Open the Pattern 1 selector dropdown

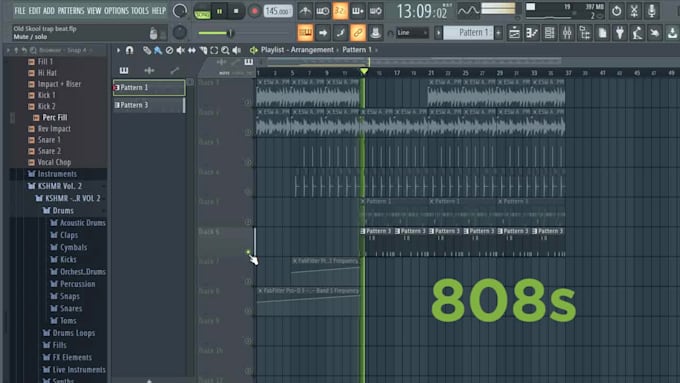pyautogui.click(x=468, y=33)
